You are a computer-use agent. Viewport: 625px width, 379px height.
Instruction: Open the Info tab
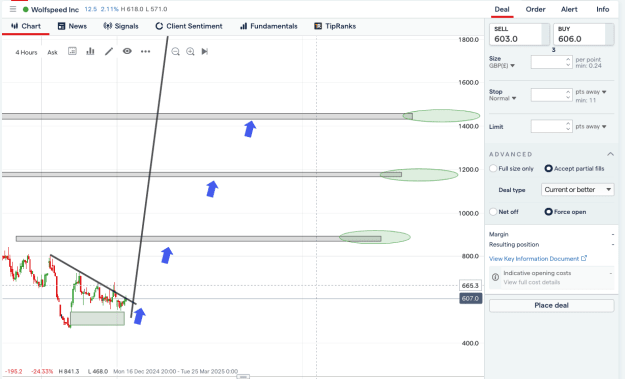click(x=603, y=9)
